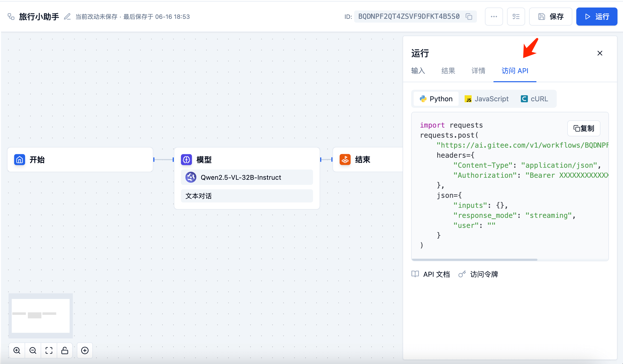This screenshot has height=364, width=623.
Task: Switch to the 输入 tab
Action: (418, 71)
